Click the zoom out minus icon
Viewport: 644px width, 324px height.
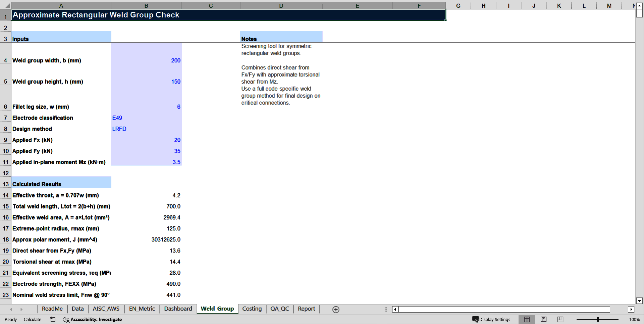click(572, 319)
